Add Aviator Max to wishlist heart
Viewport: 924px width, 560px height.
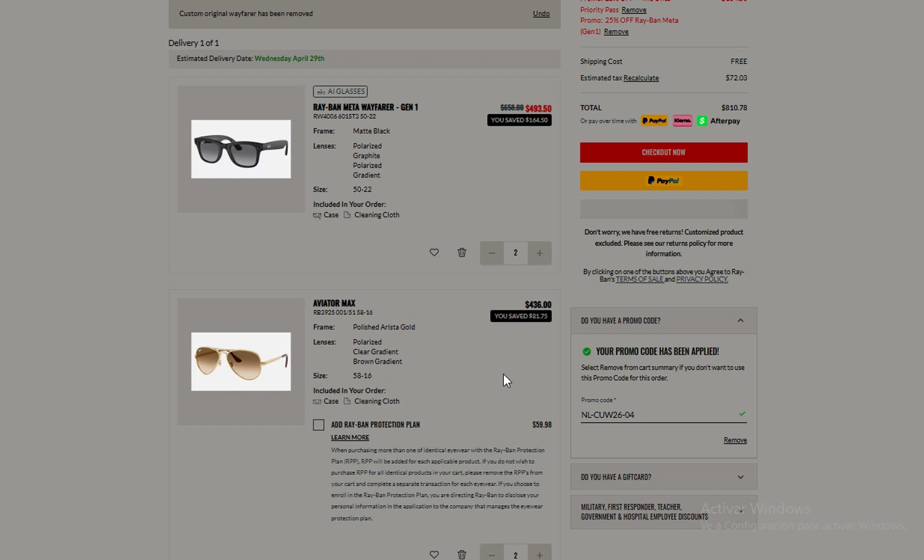(434, 554)
